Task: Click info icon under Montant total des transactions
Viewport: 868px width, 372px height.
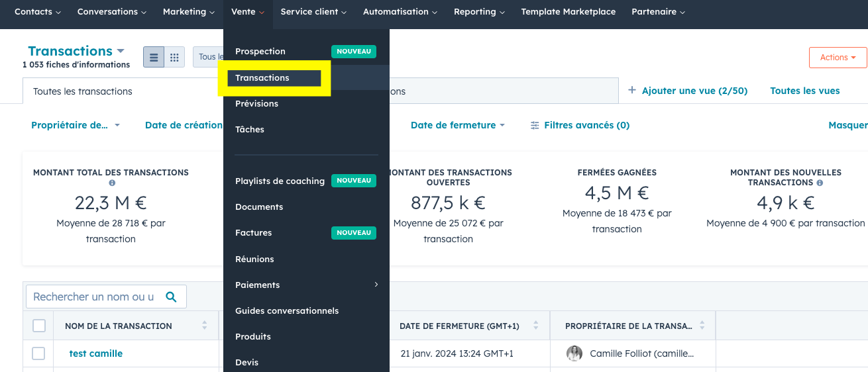Action: click(x=112, y=183)
